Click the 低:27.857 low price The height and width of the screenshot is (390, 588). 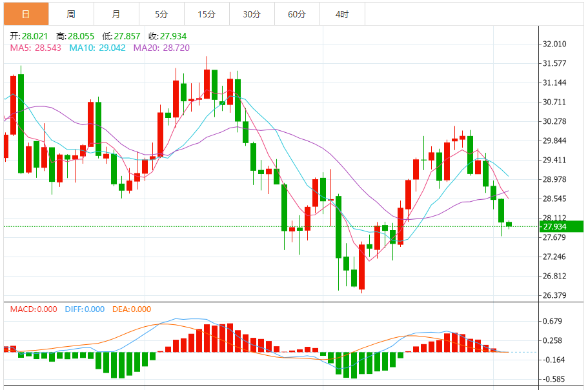tap(121, 36)
